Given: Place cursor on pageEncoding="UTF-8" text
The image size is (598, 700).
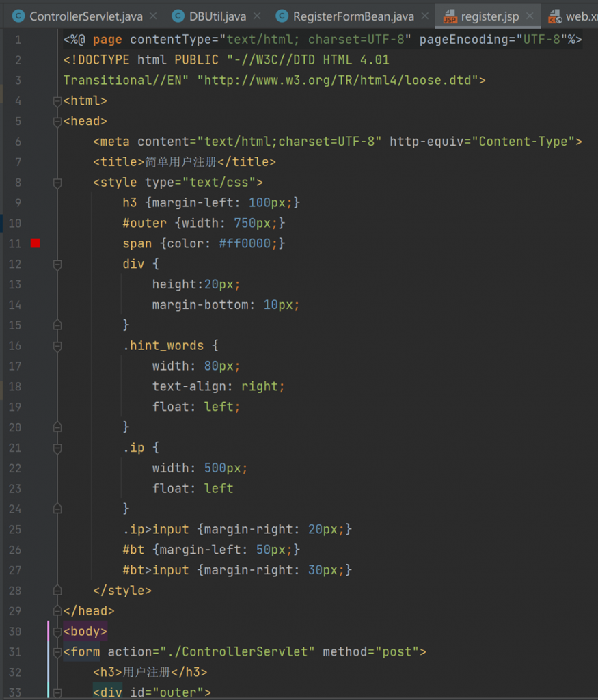Looking at the screenshot, I should (493, 40).
